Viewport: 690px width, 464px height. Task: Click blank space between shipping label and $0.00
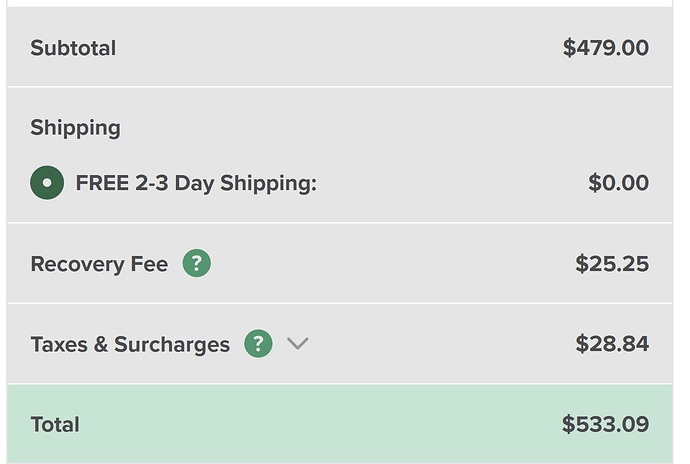tap(450, 184)
